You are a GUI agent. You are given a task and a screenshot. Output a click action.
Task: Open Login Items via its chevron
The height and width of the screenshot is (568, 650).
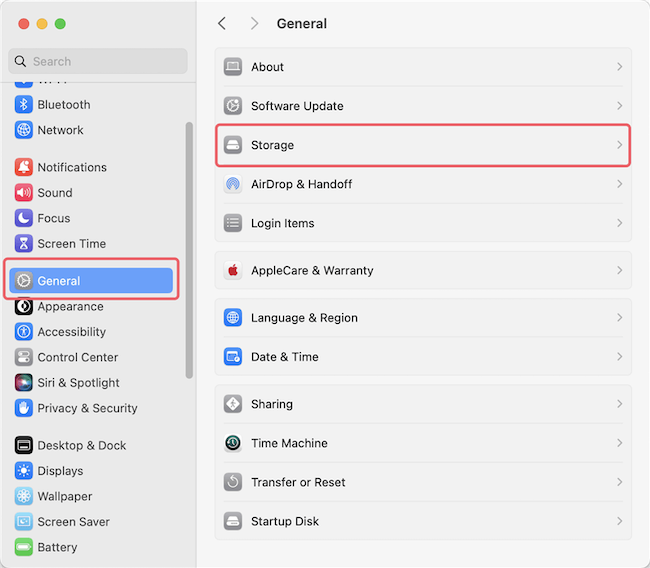click(x=619, y=223)
